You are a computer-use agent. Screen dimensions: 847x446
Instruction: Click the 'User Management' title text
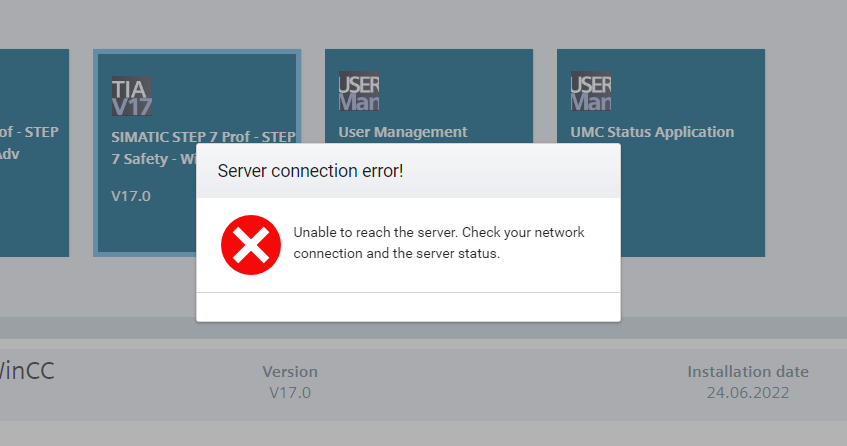pos(403,132)
